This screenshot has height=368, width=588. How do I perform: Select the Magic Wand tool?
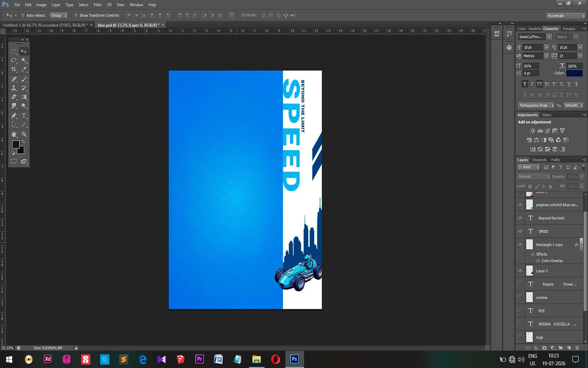[x=24, y=60]
